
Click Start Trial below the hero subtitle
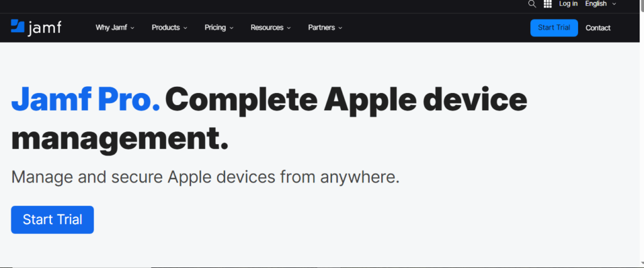(x=52, y=220)
